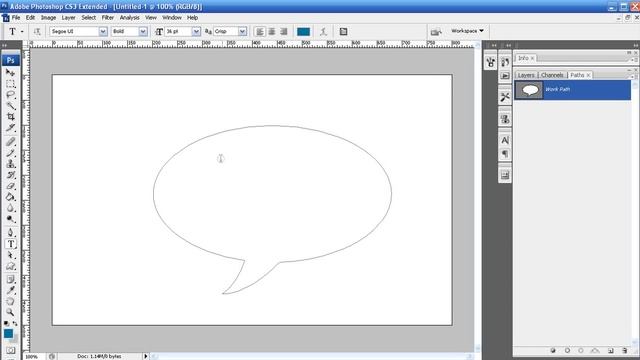
Task: Open the Image menu
Action: pyautogui.click(x=48, y=18)
